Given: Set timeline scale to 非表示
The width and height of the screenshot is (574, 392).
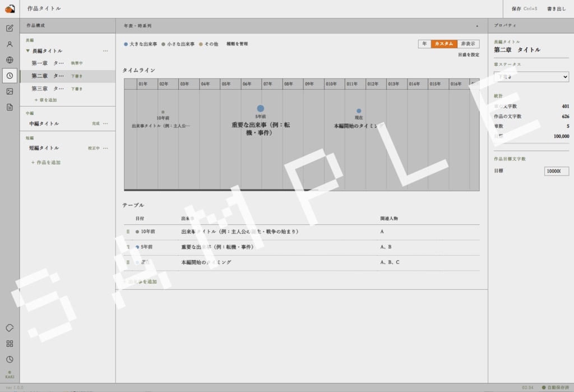Looking at the screenshot, I should 468,44.
